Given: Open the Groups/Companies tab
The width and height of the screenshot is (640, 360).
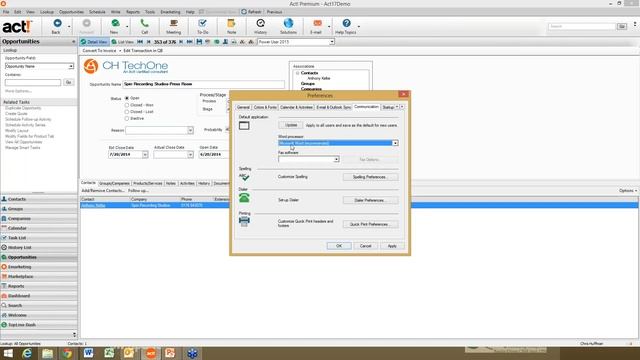Looking at the screenshot, I should tap(114, 183).
